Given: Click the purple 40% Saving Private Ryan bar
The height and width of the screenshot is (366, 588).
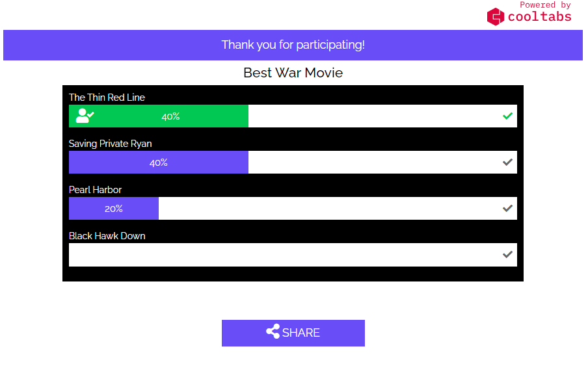Looking at the screenshot, I should (159, 163).
